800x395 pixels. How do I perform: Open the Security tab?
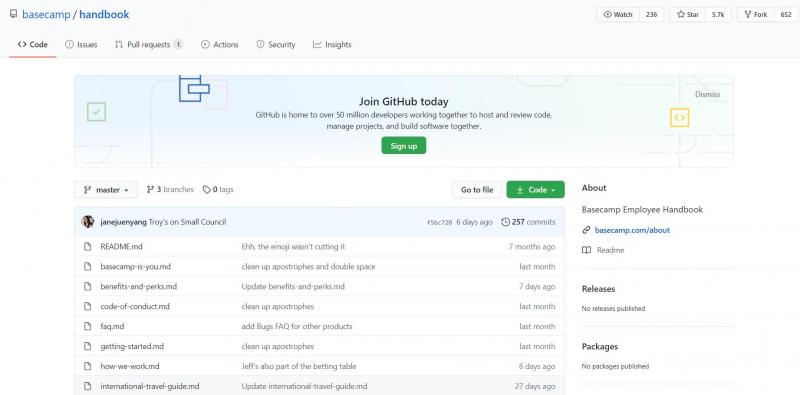(x=276, y=44)
